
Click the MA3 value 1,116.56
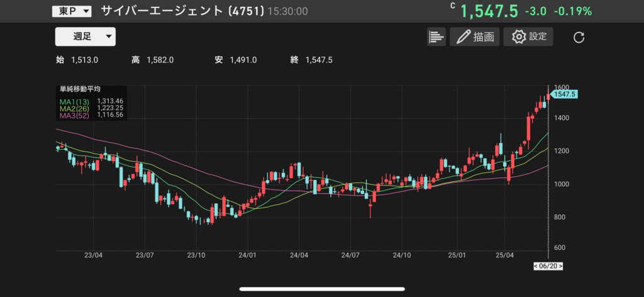(x=110, y=116)
